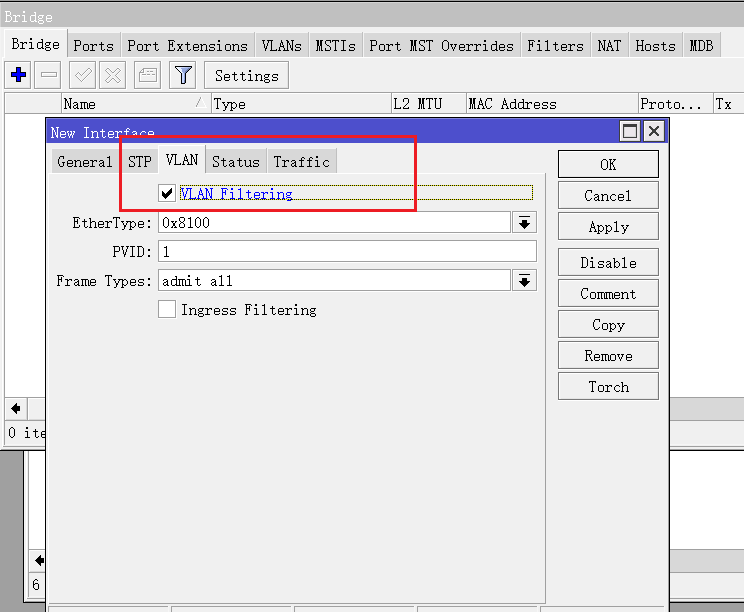Click the checkmark enable icon in toolbar
The width and height of the screenshot is (744, 612).
coord(83,75)
